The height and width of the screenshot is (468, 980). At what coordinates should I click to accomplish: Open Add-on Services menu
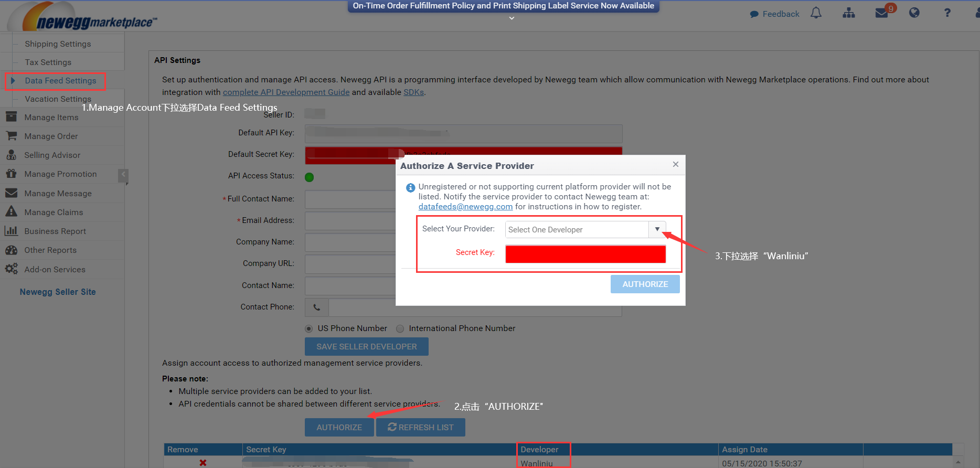(x=55, y=270)
